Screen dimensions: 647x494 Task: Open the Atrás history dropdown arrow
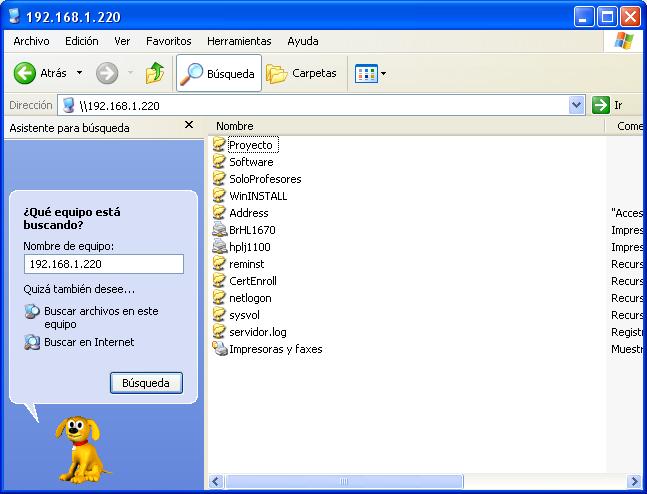[x=81, y=73]
